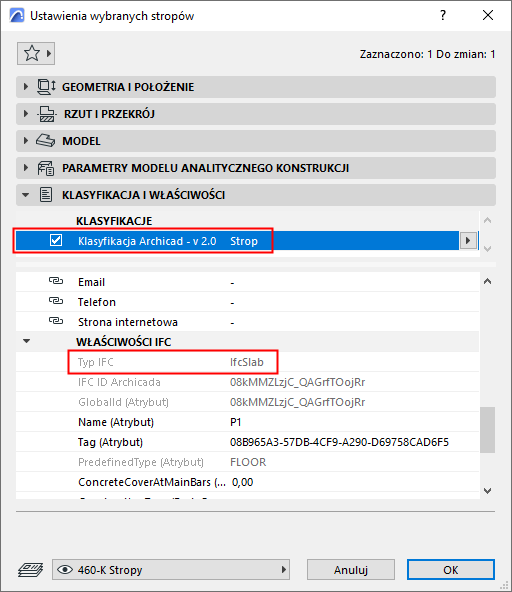Click the KLASYFIKACJE heading
This screenshot has width=512, height=592.
(x=114, y=221)
